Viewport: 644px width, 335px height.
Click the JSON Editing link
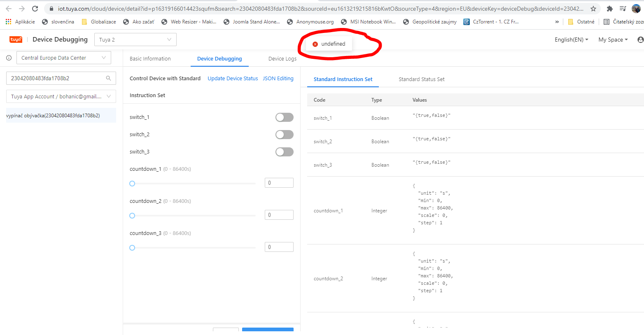click(x=278, y=78)
